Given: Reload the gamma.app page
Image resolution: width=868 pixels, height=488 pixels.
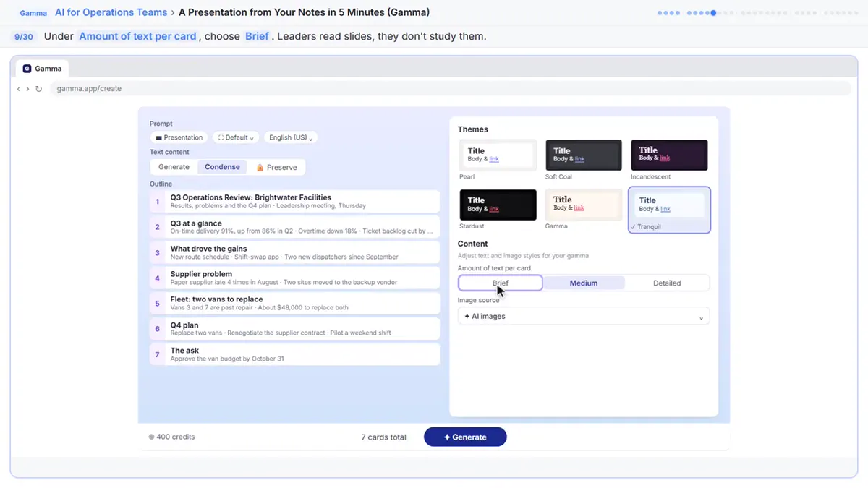Looking at the screenshot, I should click(x=38, y=89).
